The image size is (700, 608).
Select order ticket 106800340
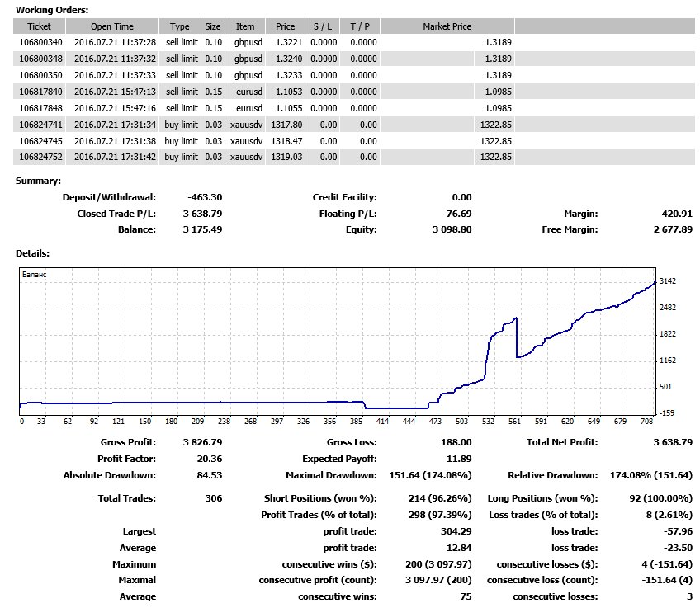[x=40, y=42]
